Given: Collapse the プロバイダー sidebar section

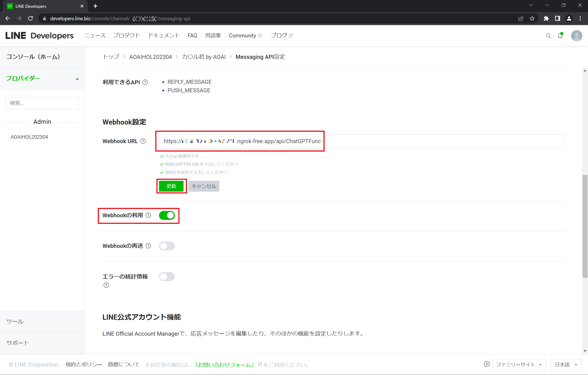Looking at the screenshot, I should coord(77,79).
